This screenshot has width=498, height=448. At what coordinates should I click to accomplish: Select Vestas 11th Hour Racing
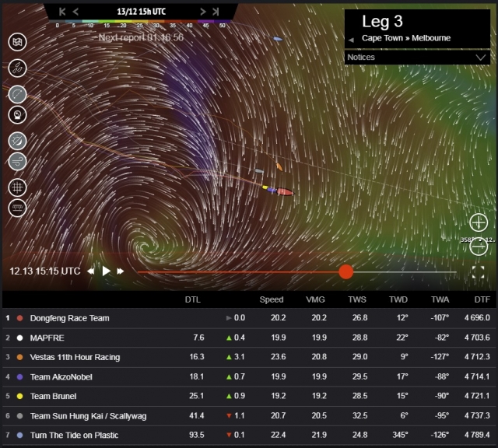[x=75, y=358]
